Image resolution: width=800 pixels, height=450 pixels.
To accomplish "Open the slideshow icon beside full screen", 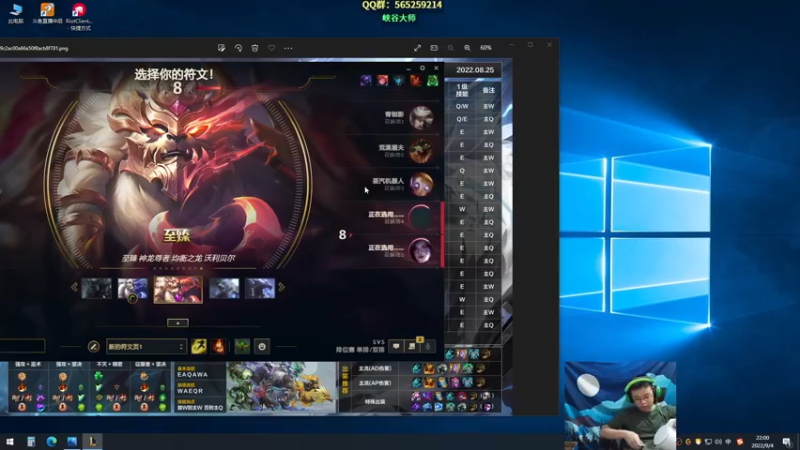I will click(x=434, y=48).
